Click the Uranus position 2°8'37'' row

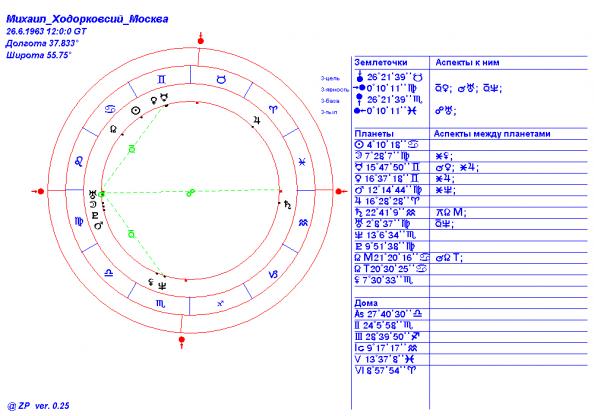[x=382, y=224]
